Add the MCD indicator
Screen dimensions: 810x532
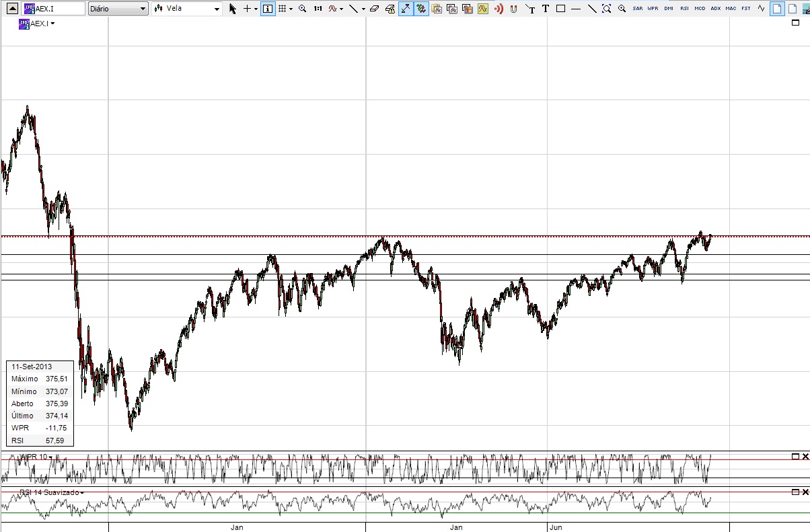coord(700,9)
